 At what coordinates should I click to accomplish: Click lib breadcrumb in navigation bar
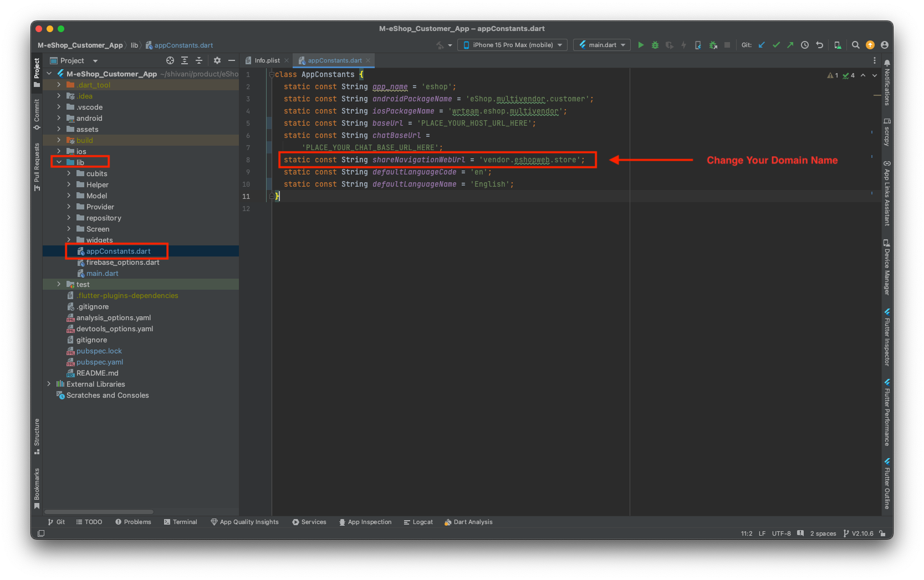pyautogui.click(x=134, y=45)
